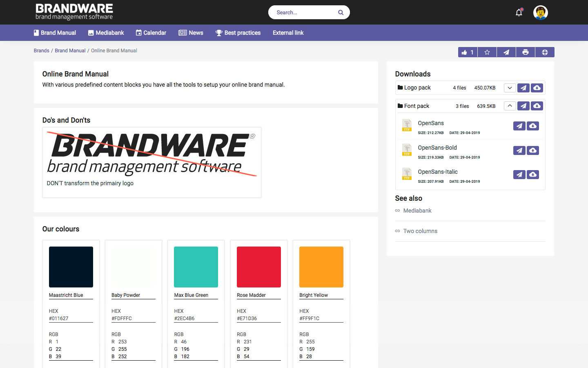Screen dimensions: 588x368
Task: Share page using the top paper plane icon
Action: click(x=506, y=52)
